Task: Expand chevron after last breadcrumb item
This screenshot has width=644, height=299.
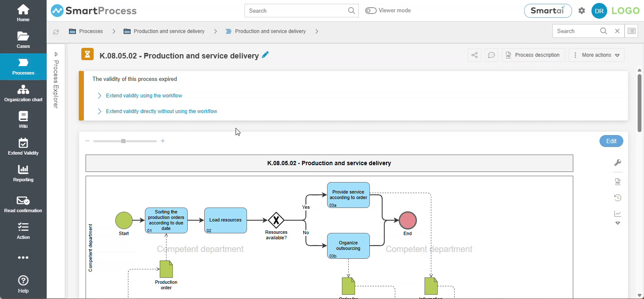Action: [x=317, y=31]
